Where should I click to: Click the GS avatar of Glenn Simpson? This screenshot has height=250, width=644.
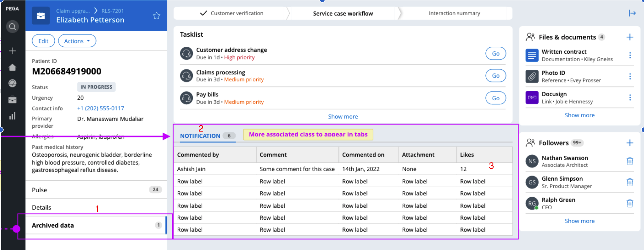click(x=532, y=182)
